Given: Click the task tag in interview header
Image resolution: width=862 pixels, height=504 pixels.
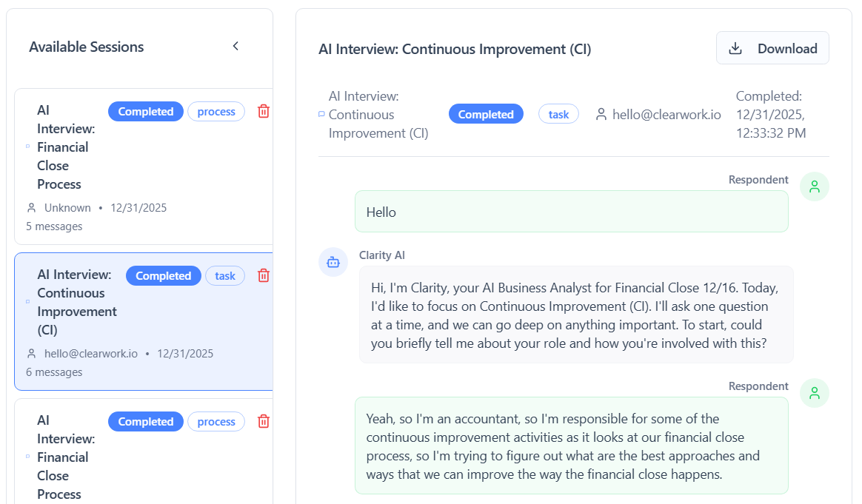Looking at the screenshot, I should pos(558,114).
